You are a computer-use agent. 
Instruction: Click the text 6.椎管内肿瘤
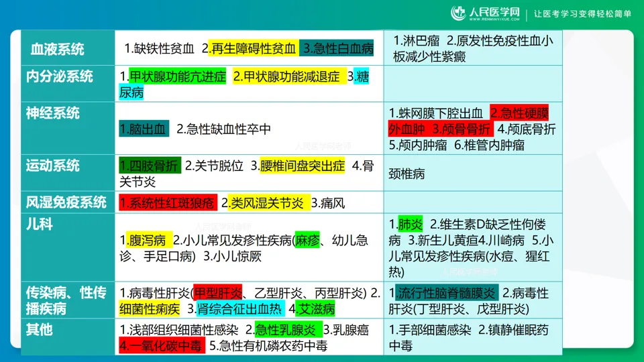point(489,145)
